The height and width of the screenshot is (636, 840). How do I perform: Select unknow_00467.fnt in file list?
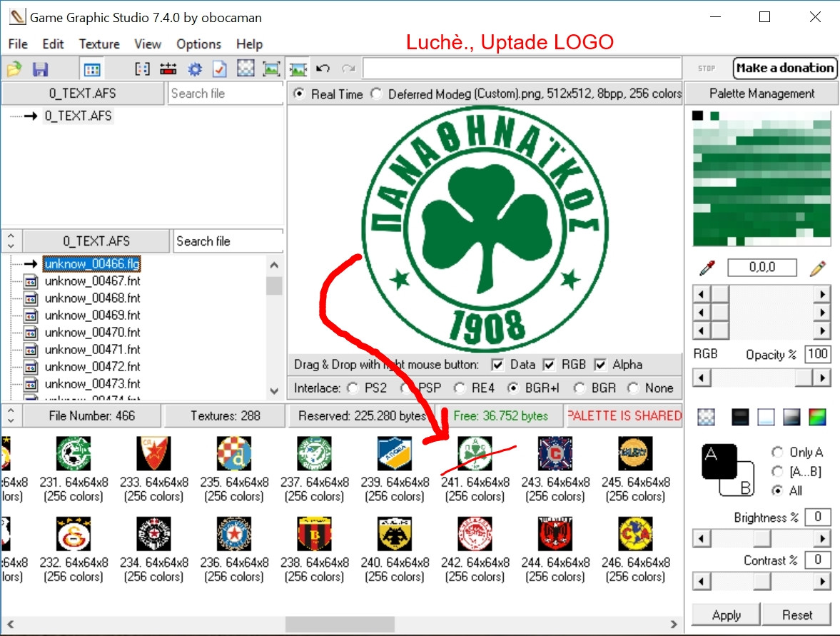tap(92, 281)
